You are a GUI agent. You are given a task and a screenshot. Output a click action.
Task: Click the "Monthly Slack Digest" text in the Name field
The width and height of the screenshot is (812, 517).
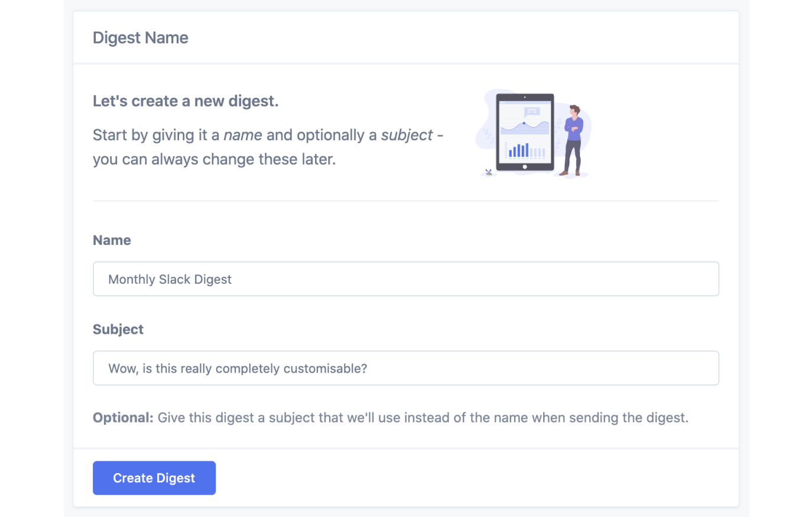[x=170, y=279]
